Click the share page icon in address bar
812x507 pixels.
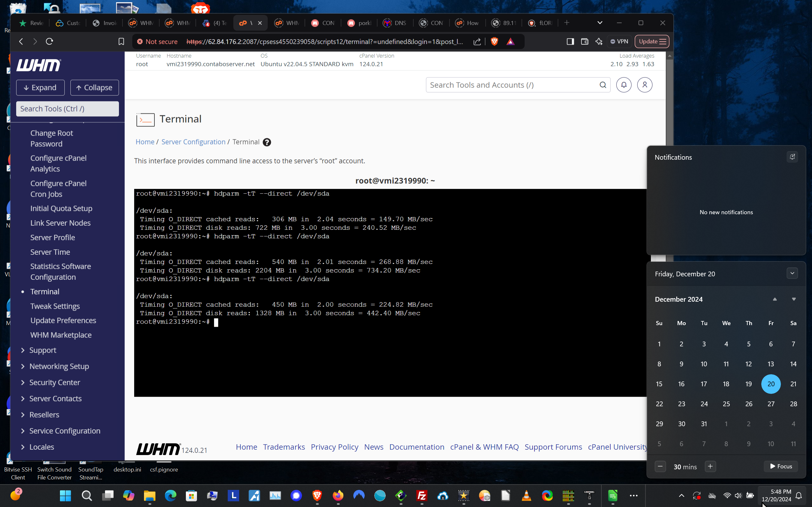click(477, 42)
